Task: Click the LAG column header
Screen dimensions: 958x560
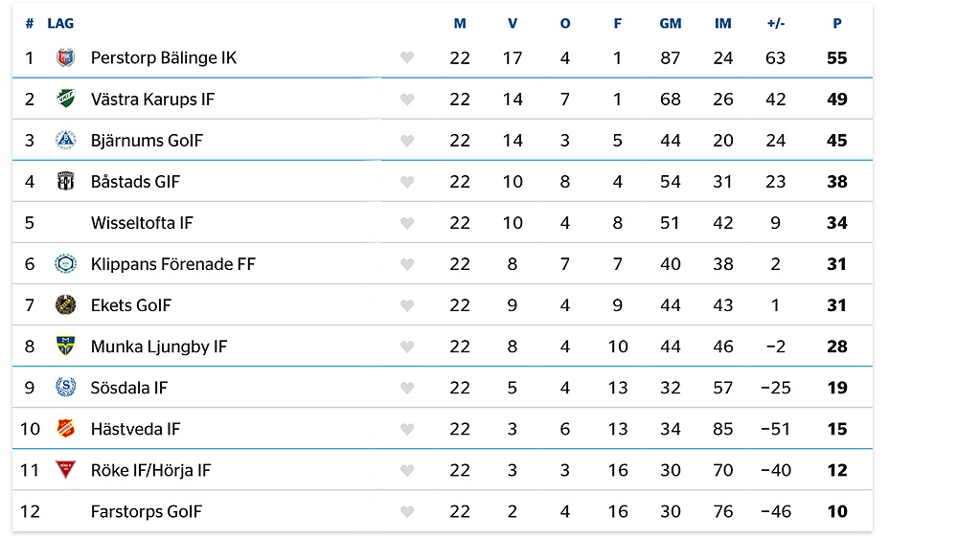Action: tap(60, 23)
